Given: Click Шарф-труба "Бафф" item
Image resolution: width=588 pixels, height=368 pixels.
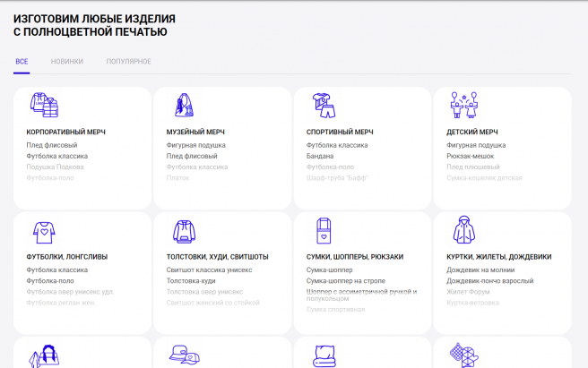Looking at the screenshot, I should [337, 177].
